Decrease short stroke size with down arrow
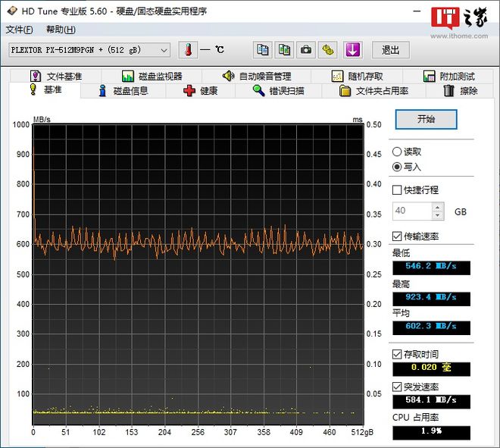The width and height of the screenshot is (500, 448). (x=438, y=215)
